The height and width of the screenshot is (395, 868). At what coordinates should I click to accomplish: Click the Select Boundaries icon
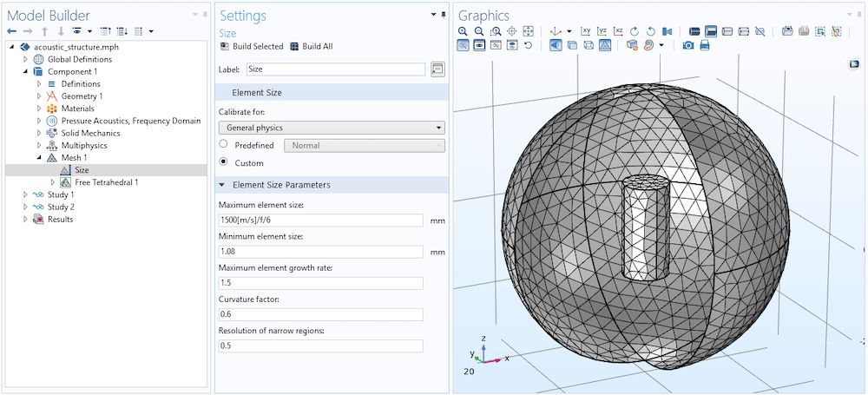(x=712, y=31)
